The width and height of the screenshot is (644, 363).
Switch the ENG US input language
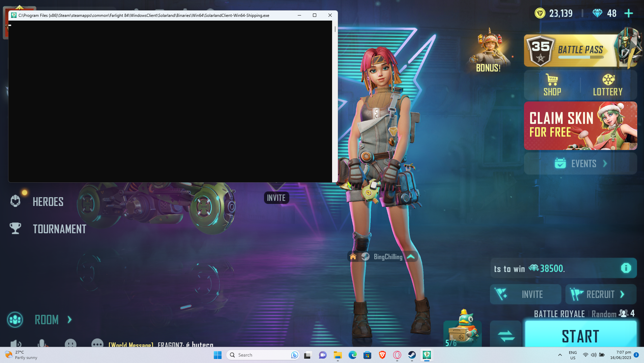573,355
